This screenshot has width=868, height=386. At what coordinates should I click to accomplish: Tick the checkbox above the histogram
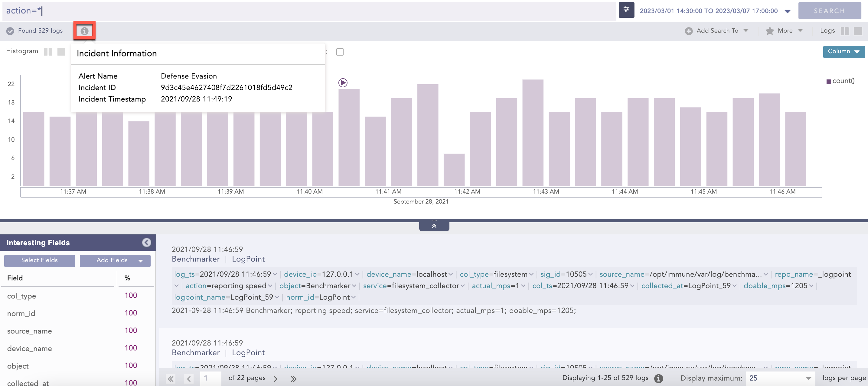tap(340, 52)
